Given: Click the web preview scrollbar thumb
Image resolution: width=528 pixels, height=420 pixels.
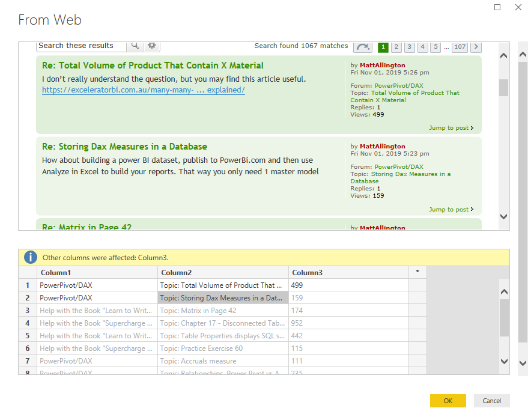Looking at the screenshot, I should tap(503, 88).
